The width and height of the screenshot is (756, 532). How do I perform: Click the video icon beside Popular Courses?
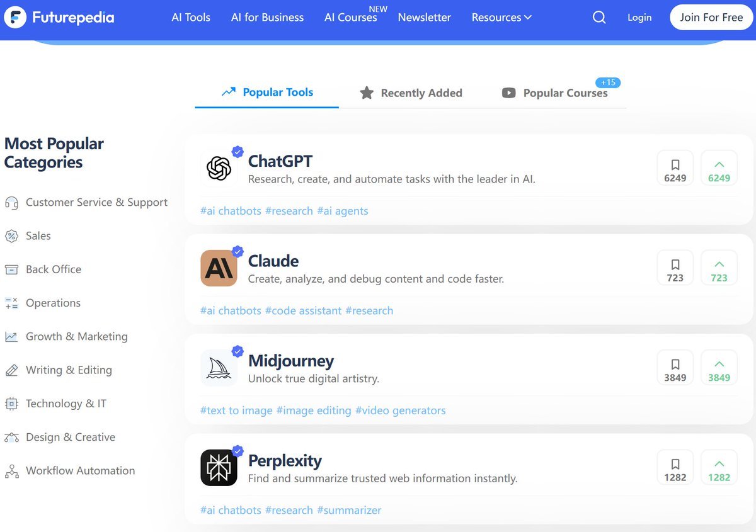pyautogui.click(x=508, y=93)
